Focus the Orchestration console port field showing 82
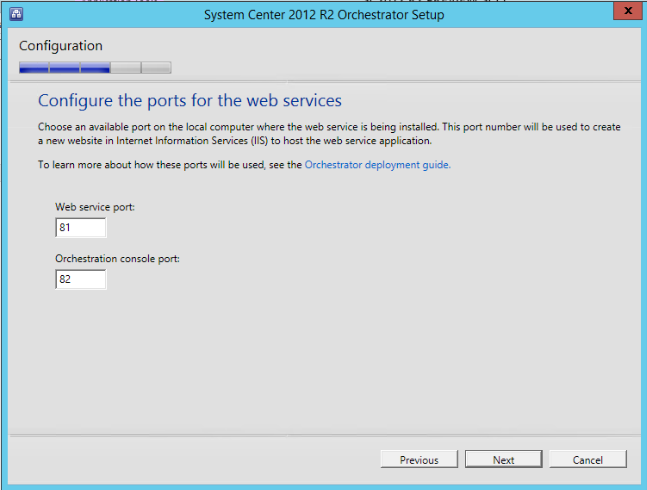Image resolution: width=647 pixels, height=490 pixels. click(x=81, y=280)
